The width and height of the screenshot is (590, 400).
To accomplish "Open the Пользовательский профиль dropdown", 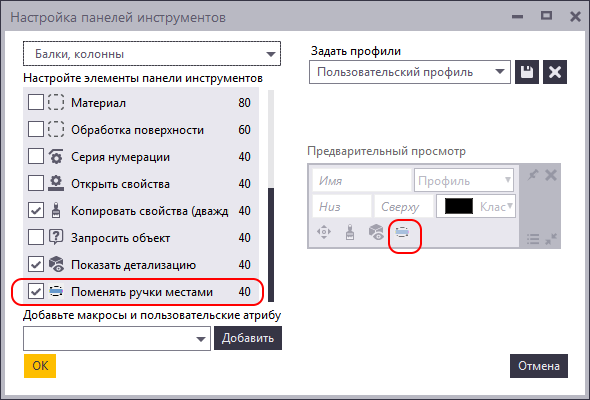I will pos(410,72).
